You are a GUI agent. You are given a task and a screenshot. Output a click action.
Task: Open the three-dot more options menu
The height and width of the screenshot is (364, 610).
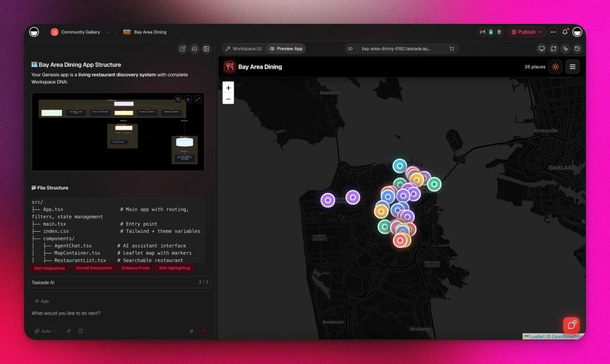(553, 32)
